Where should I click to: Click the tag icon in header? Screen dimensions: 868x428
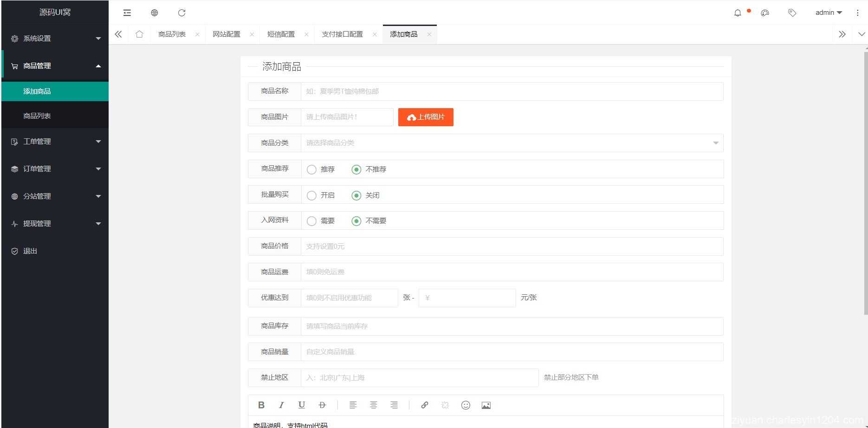click(x=792, y=13)
